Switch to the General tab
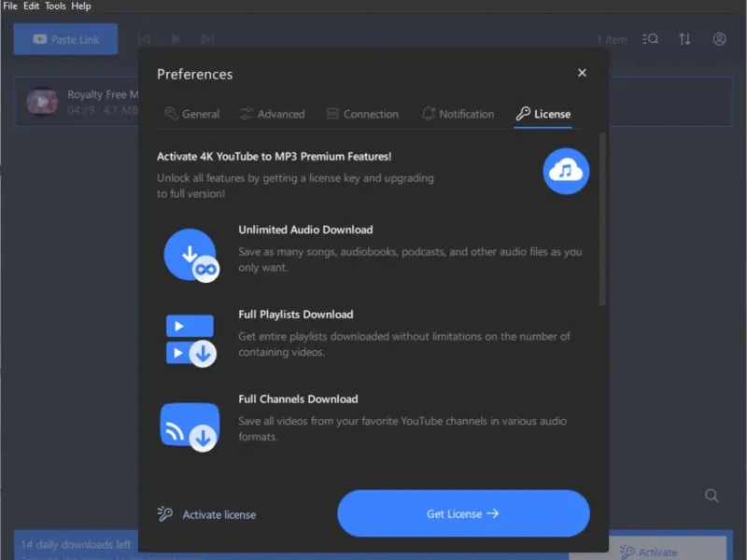This screenshot has width=747, height=560. (192, 114)
